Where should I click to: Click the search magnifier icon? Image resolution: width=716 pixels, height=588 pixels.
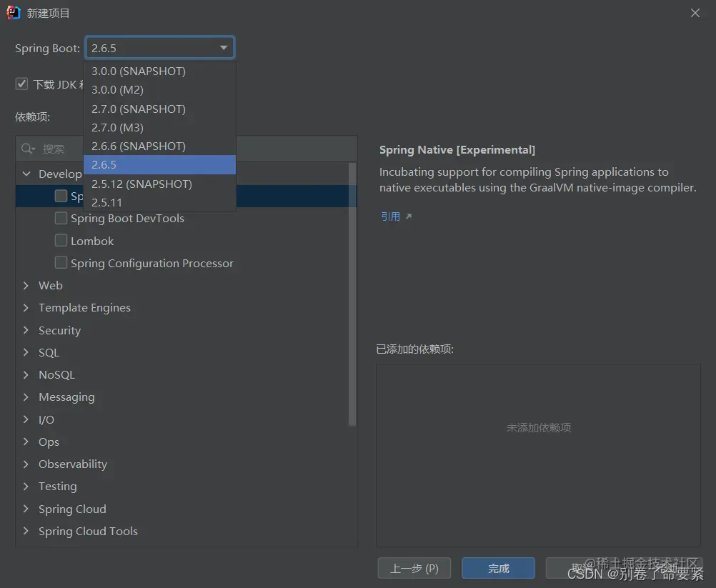(27, 149)
